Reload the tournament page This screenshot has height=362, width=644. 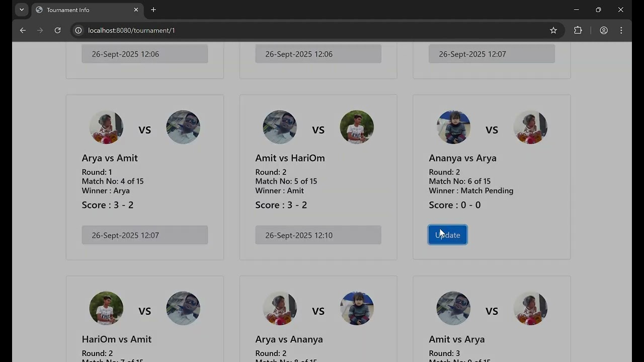[57, 30]
